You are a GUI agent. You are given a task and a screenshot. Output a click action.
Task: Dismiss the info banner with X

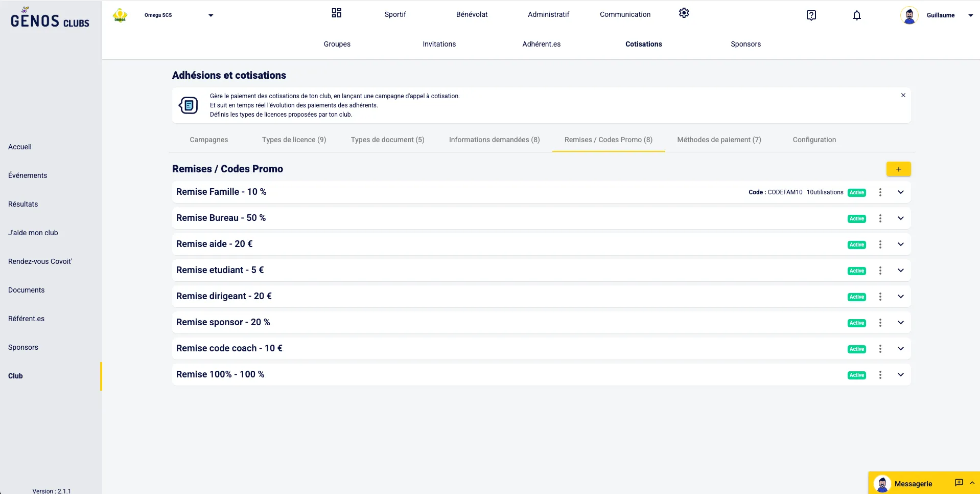click(x=903, y=96)
